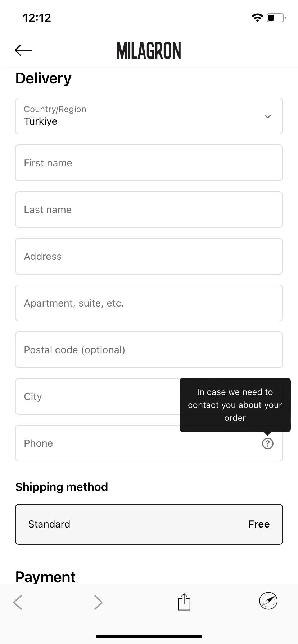298x644 pixels.
Task: Open the share sheet icon
Action: pos(184,602)
